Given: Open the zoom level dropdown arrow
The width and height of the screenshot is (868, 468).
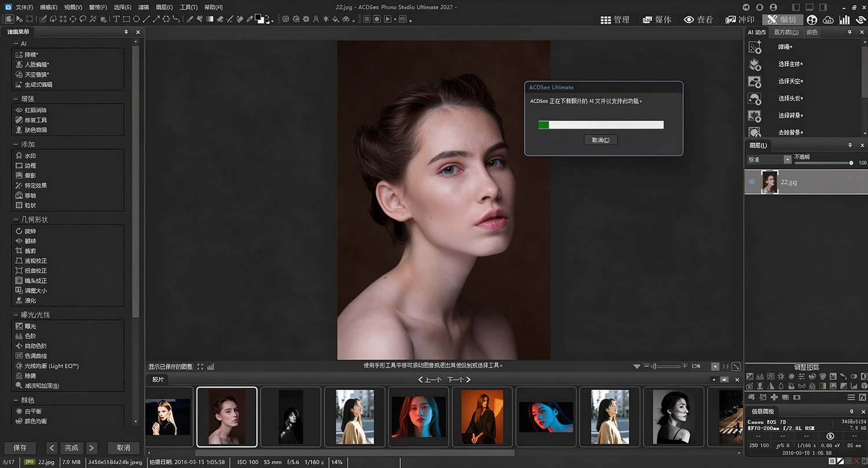Looking at the screenshot, I should coord(637,366).
